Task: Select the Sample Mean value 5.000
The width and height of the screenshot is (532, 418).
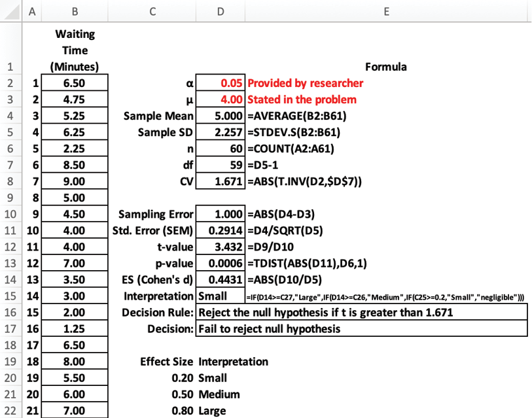Action: click(221, 116)
